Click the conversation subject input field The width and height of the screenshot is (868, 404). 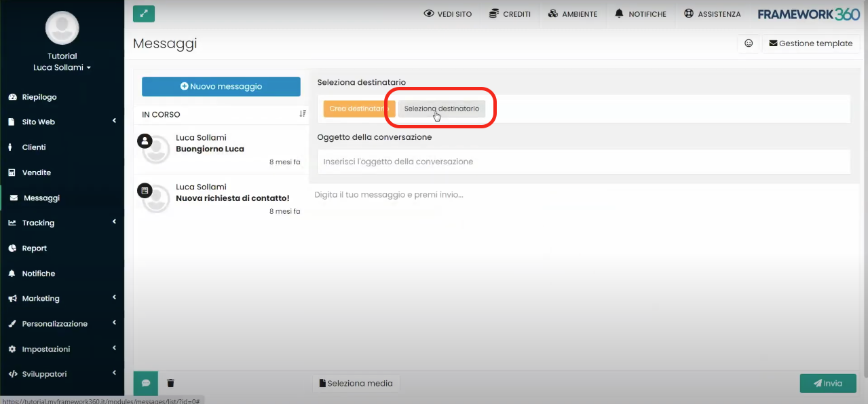pyautogui.click(x=583, y=162)
